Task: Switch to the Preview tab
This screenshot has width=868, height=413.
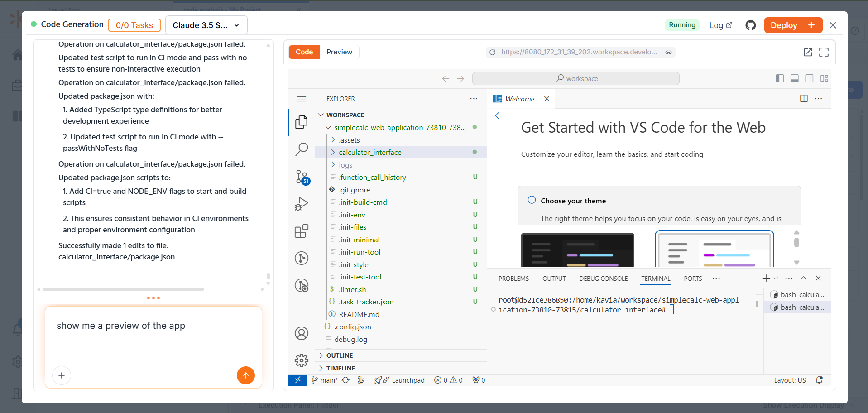Action: (x=340, y=52)
